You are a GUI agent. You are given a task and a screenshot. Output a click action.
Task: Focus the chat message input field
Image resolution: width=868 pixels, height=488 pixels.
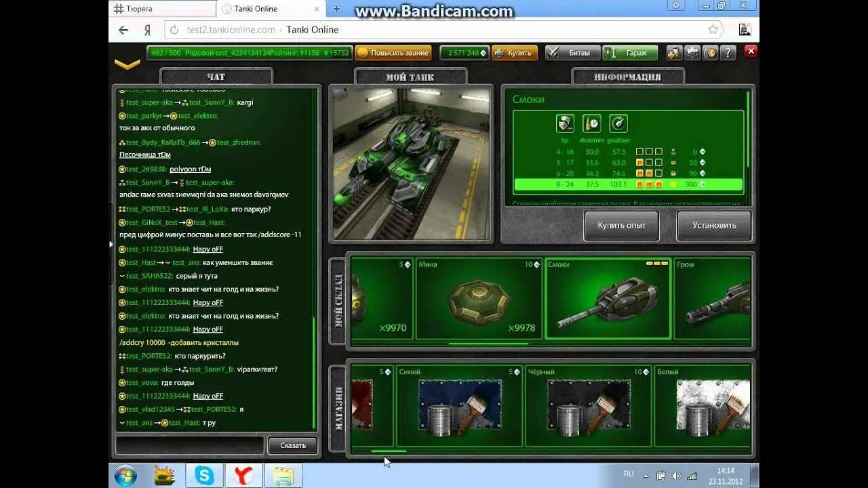(x=190, y=445)
